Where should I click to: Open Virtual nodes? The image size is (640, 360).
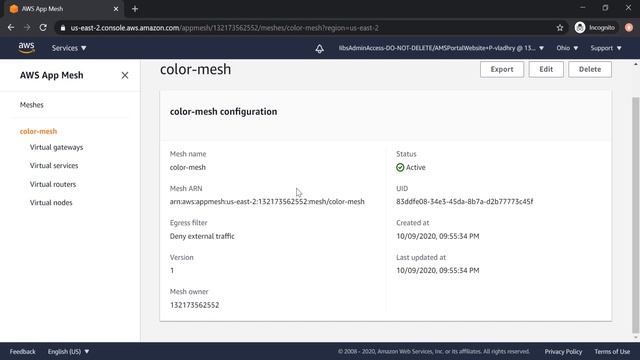coord(51,203)
